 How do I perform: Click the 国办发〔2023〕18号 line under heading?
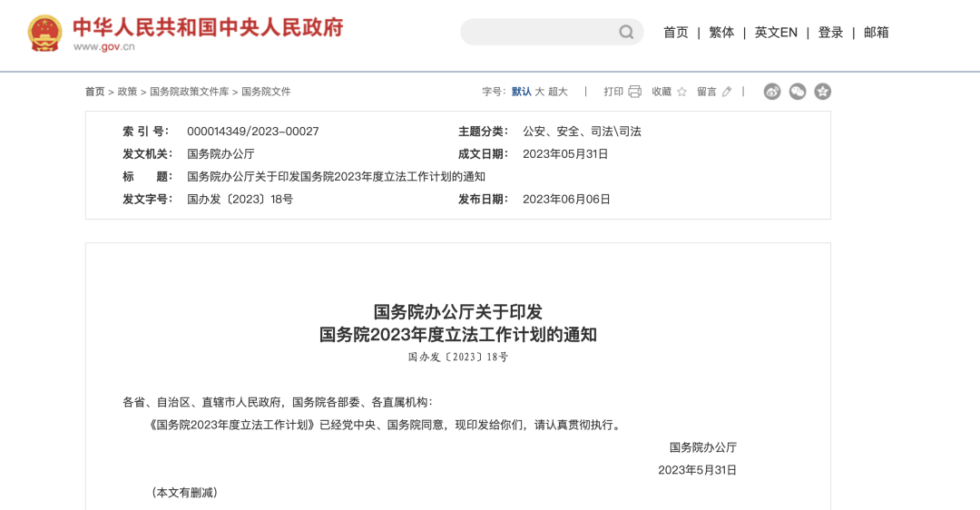(x=458, y=358)
